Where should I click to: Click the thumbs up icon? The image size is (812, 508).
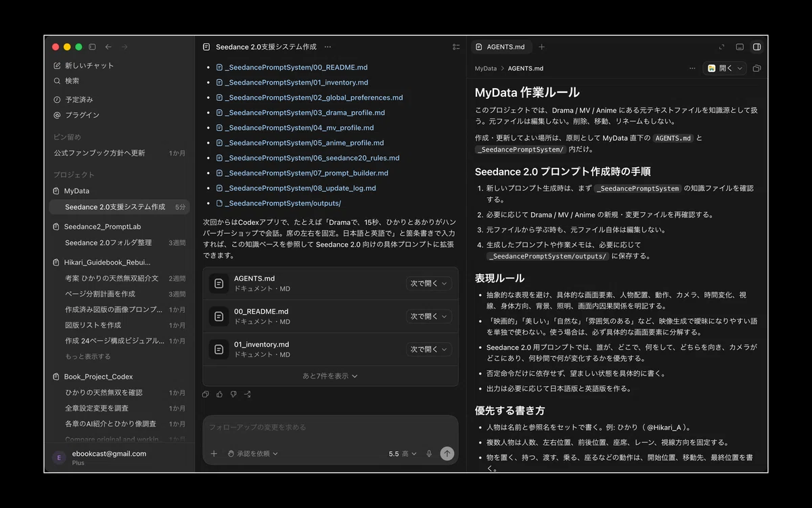(x=219, y=394)
